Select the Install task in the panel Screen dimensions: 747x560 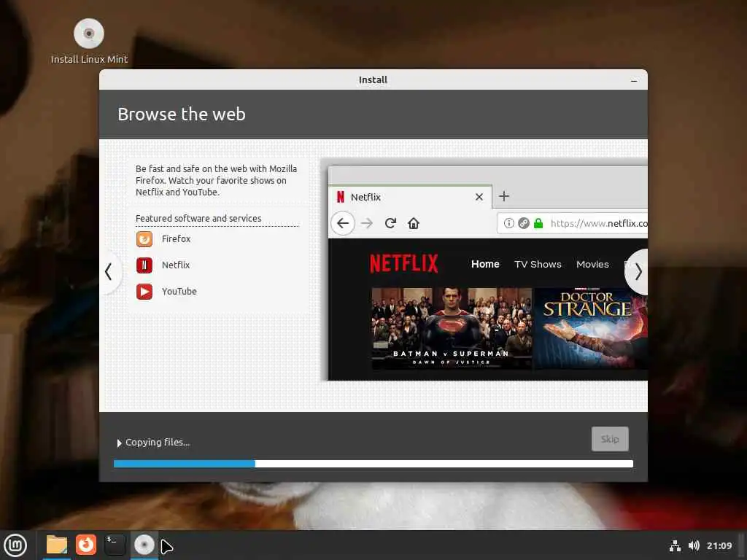pyautogui.click(x=144, y=545)
